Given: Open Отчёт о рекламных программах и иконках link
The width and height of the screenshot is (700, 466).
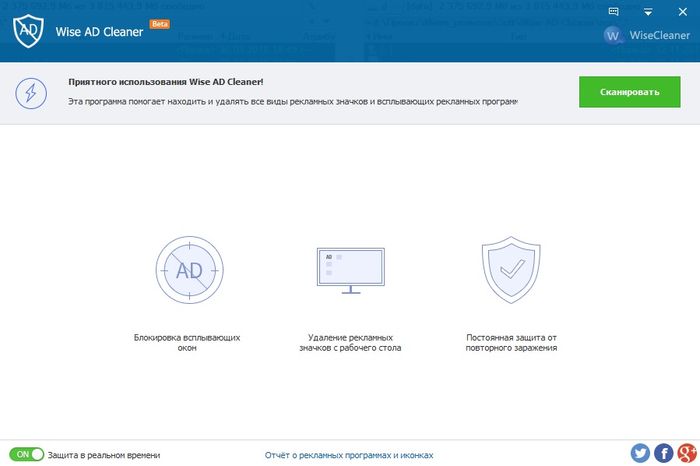Looking at the screenshot, I should (349, 455).
